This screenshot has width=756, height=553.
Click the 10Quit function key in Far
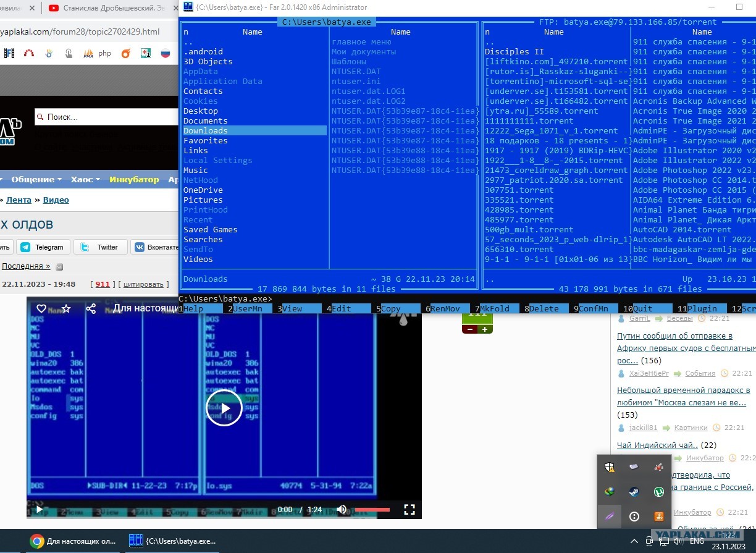(647, 308)
